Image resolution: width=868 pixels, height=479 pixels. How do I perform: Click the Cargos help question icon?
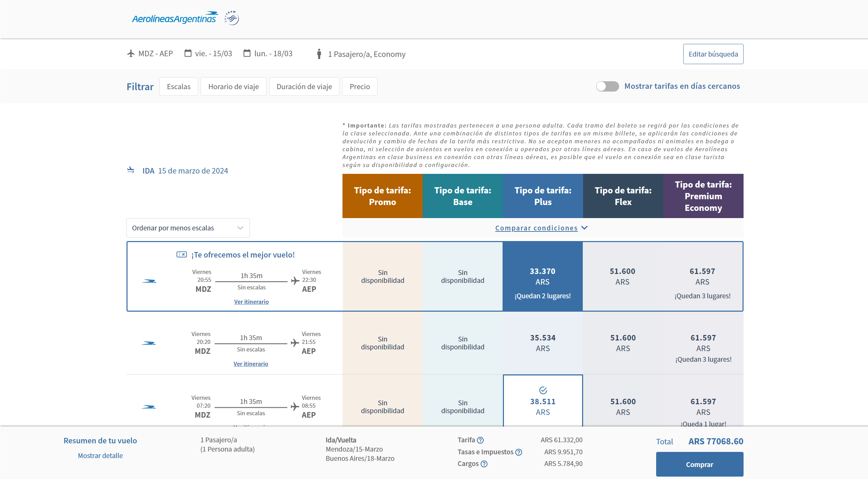coord(484,464)
